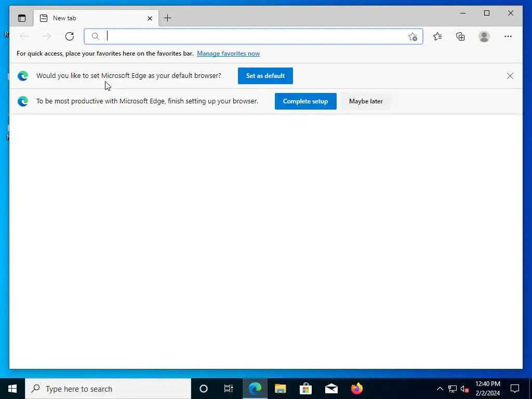Open a new tab with plus button
The image size is (532, 399).
click(168, 18)
